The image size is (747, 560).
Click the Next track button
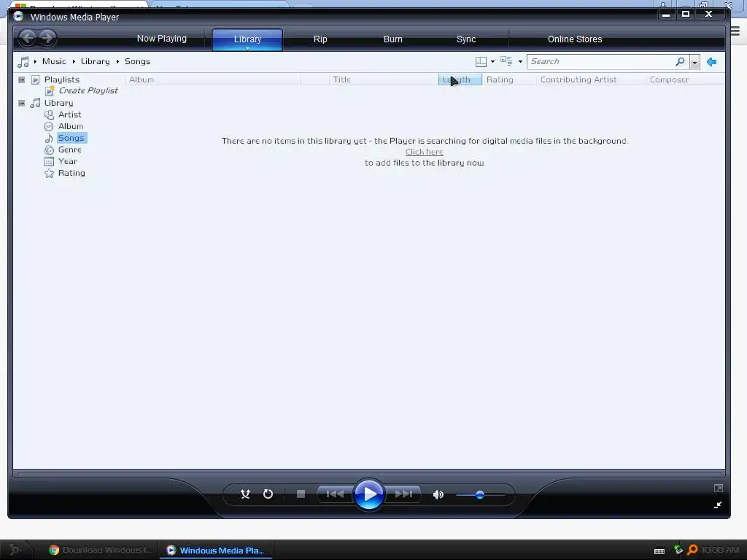(x=403, y=494)
